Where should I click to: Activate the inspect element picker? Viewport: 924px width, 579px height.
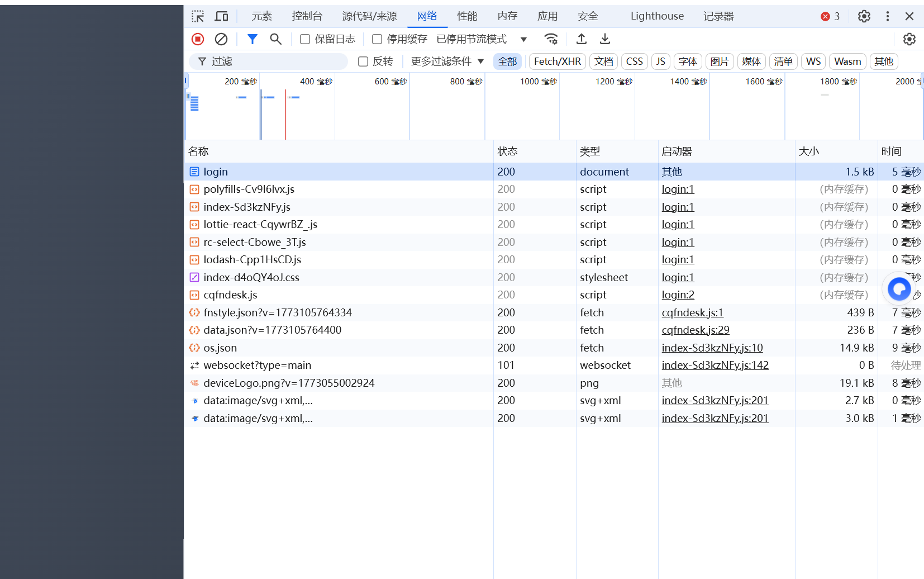click(x=198, y=16)
